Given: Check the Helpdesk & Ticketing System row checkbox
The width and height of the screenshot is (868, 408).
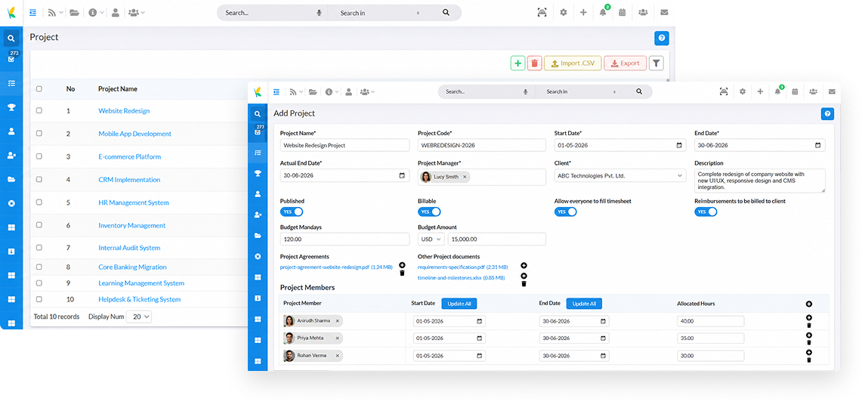Looking at the screenshot, I should click(x=39, y=299).
